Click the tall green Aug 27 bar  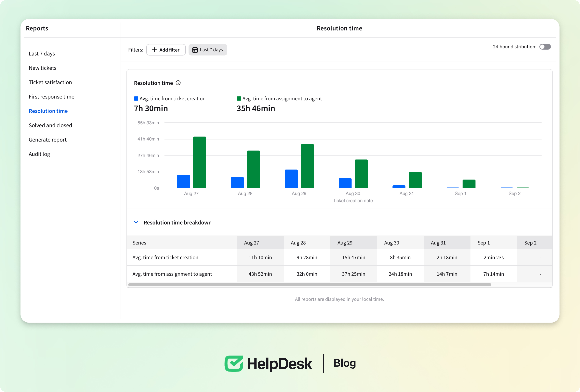(x=199, y=162)
